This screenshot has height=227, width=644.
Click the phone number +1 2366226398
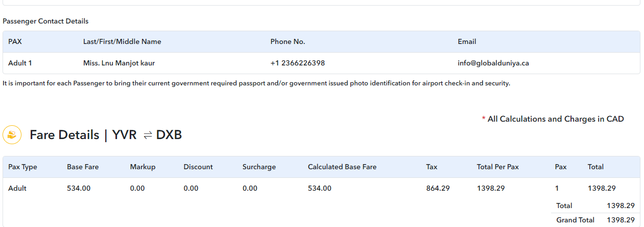297,63
